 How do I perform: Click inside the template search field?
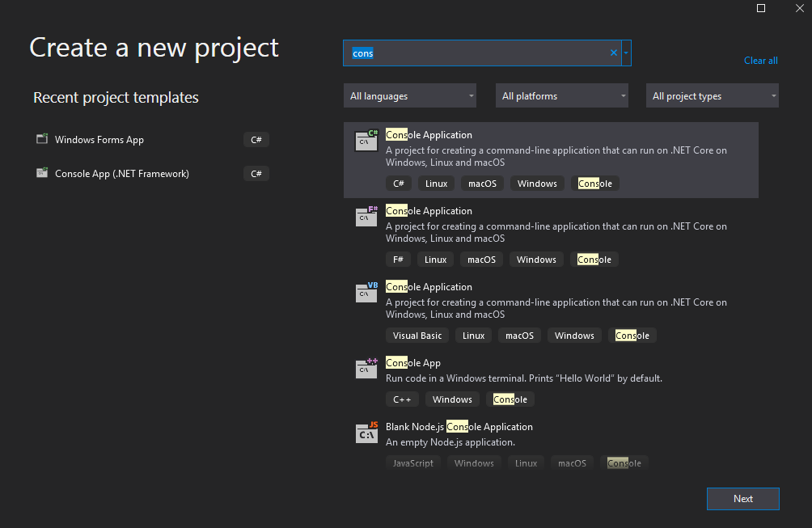(481, 53)
